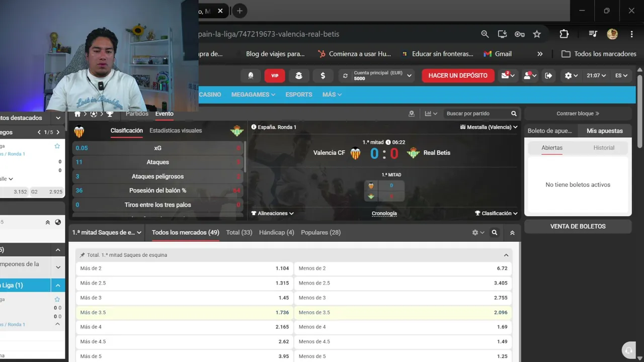Bet on Más de 3.5 at 1.736
The height and width of the screenshot is (362, 644).
185,312
